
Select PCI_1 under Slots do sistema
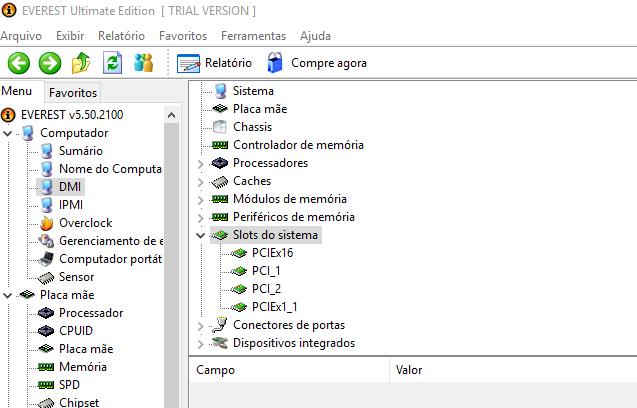[266, 271]
